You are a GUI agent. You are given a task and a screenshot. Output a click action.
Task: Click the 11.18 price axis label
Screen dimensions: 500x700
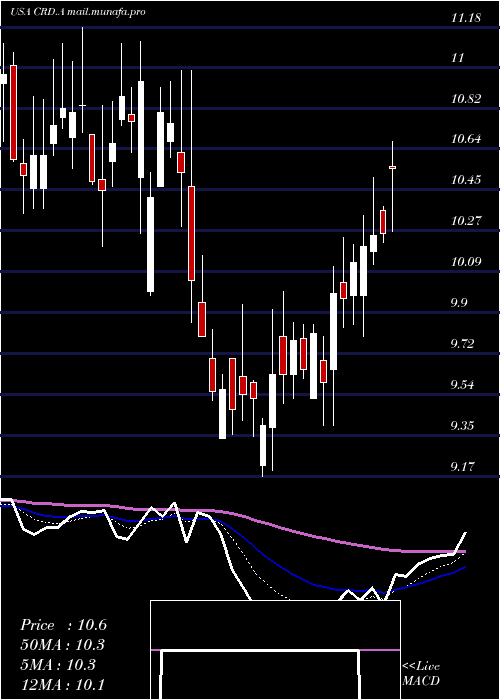point(466,18)
